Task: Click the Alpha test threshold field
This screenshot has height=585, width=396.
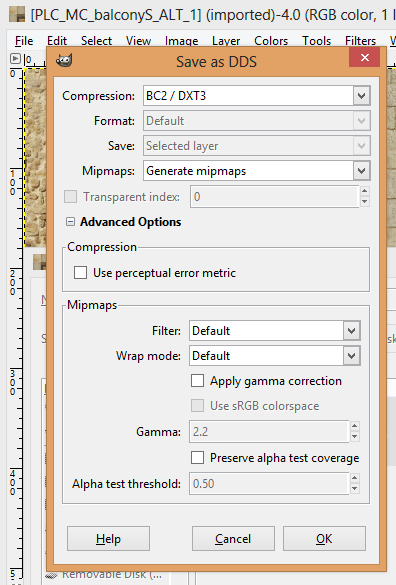Action: tap(269, 484)
